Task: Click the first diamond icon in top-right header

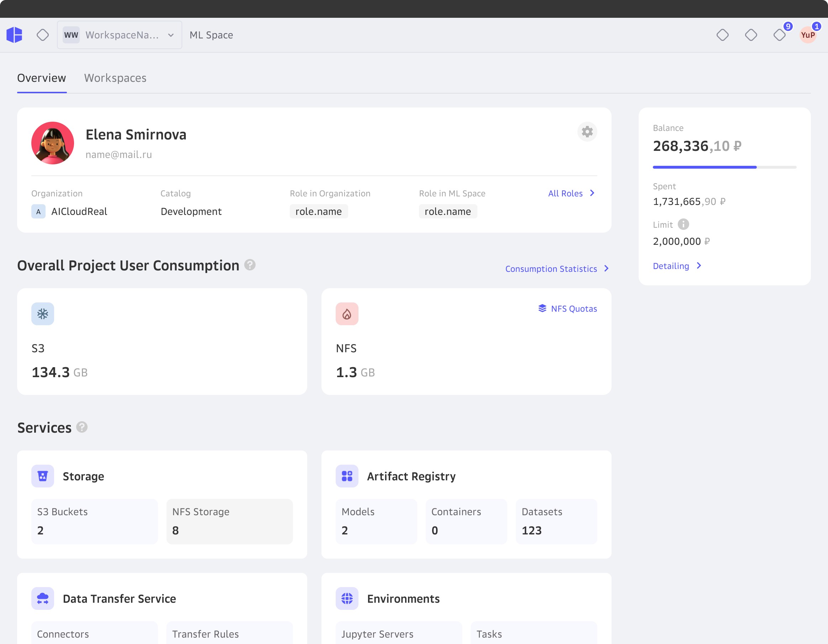Action: pos(723,35)
